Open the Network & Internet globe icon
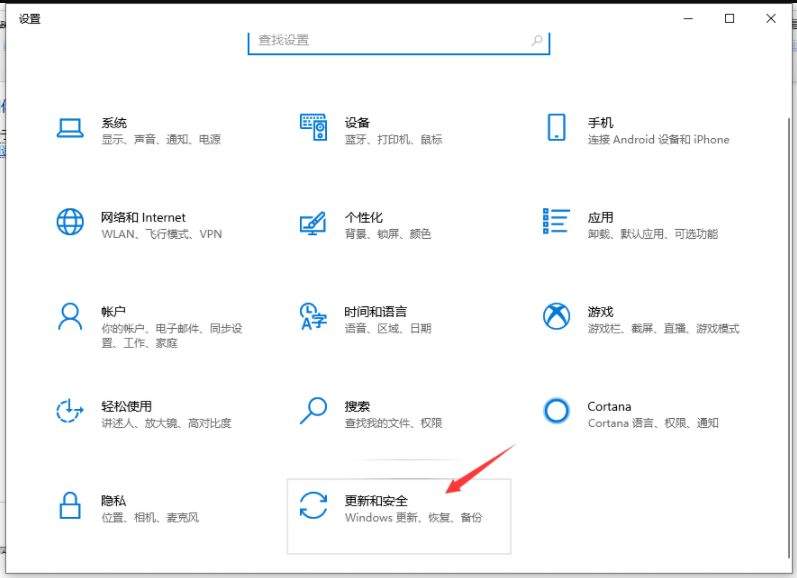Screen dimensions: 797x578 (70, 222)
